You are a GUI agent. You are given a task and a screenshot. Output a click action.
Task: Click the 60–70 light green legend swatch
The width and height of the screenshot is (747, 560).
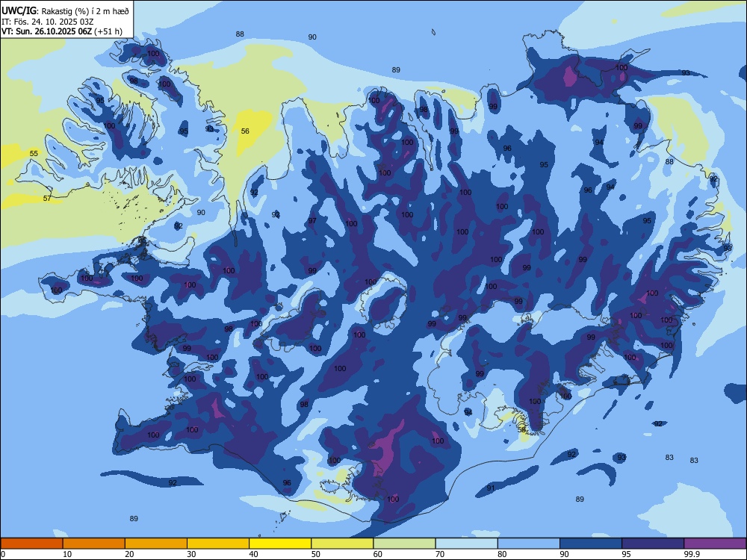404,544
